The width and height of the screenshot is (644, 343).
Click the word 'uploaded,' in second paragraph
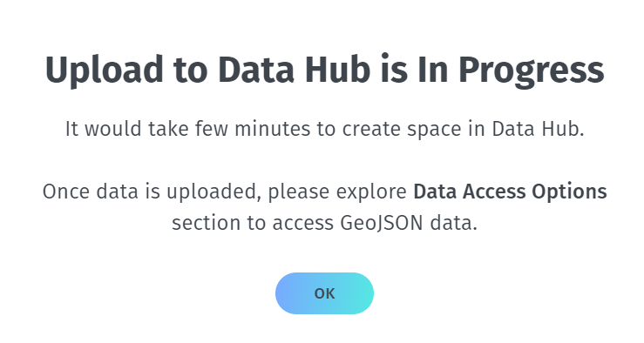214,192
